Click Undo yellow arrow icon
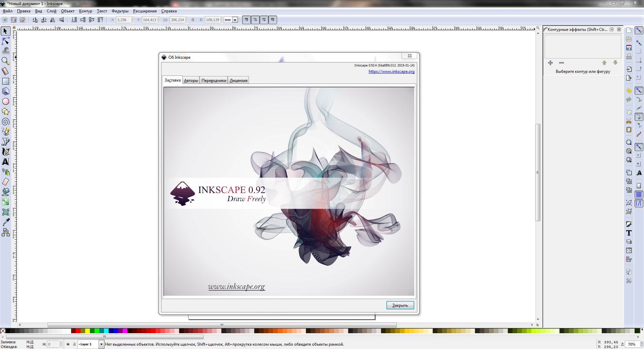Image resolution: width=644 pixels, height=349 pixels. (629, 91)
